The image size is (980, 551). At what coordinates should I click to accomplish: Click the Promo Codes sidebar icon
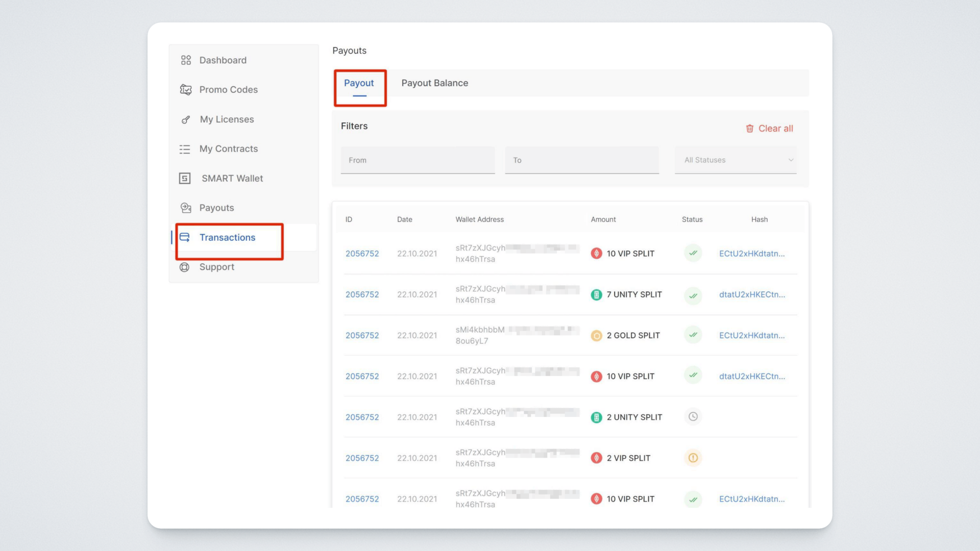click(186, 90)
